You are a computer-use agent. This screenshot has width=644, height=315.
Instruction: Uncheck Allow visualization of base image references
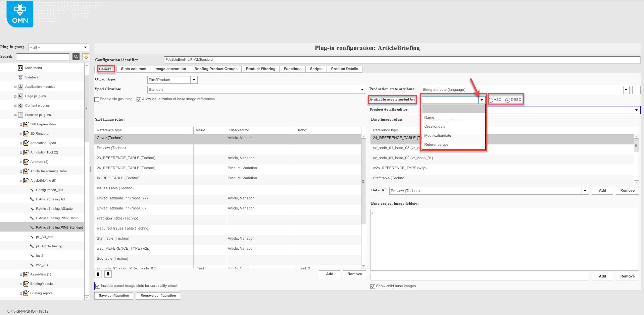tap(139, 99)
